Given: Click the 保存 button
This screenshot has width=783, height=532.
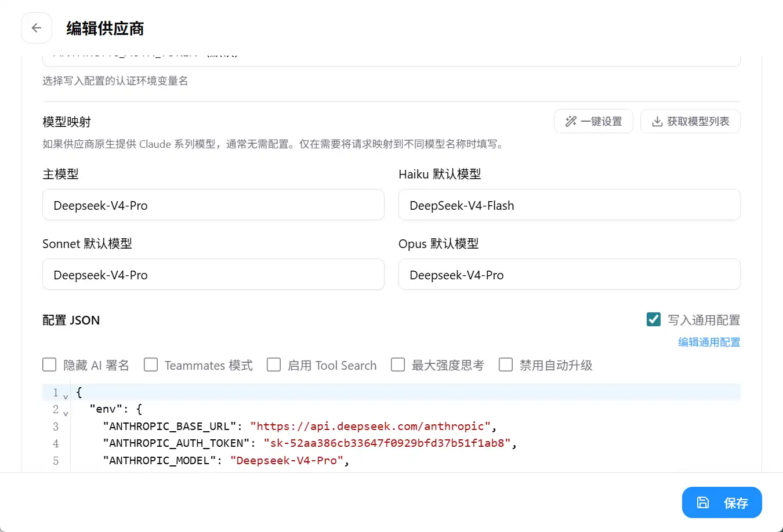Looking at the screenshot, I should 722,502.
